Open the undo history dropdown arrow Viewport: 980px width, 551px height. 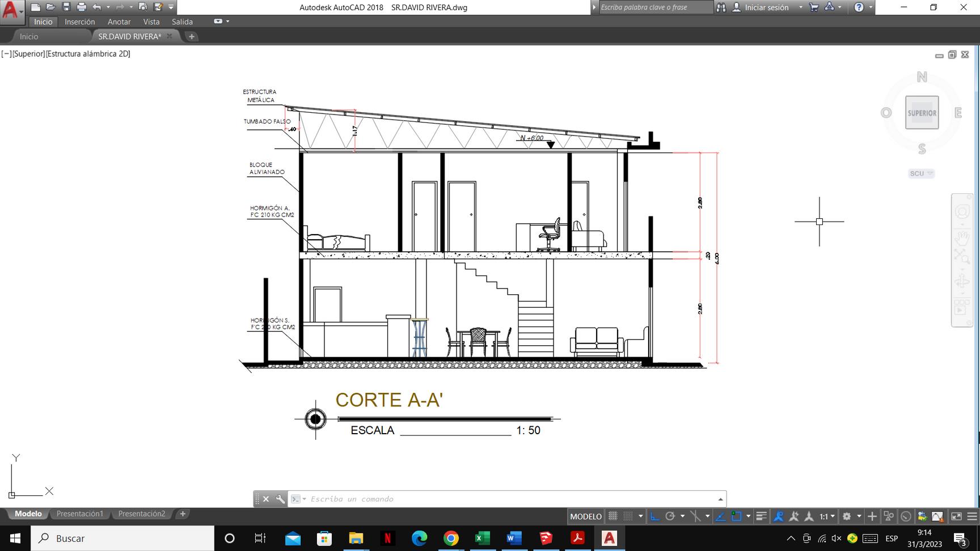click(x=108, y=7)
